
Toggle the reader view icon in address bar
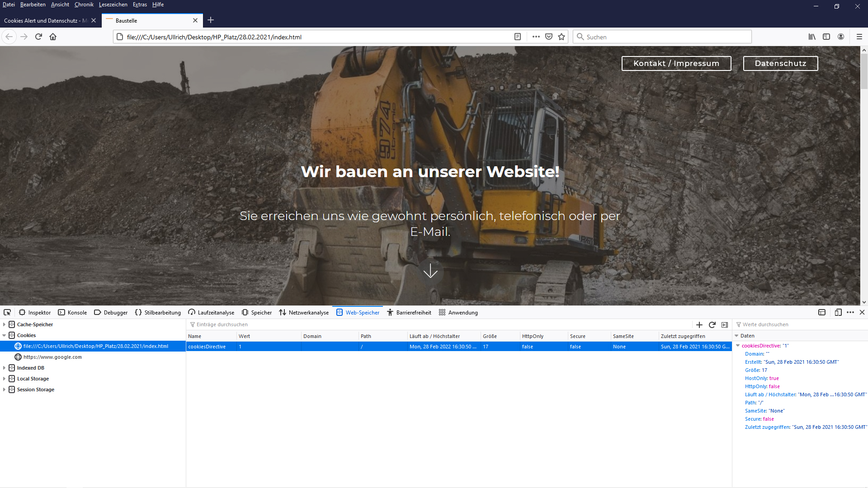point(518,37)
